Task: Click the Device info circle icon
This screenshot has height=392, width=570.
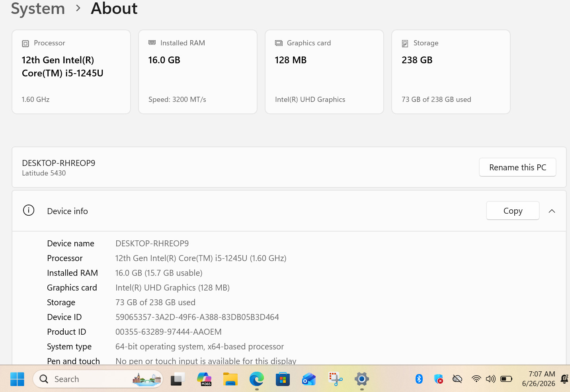Action: 29,211
